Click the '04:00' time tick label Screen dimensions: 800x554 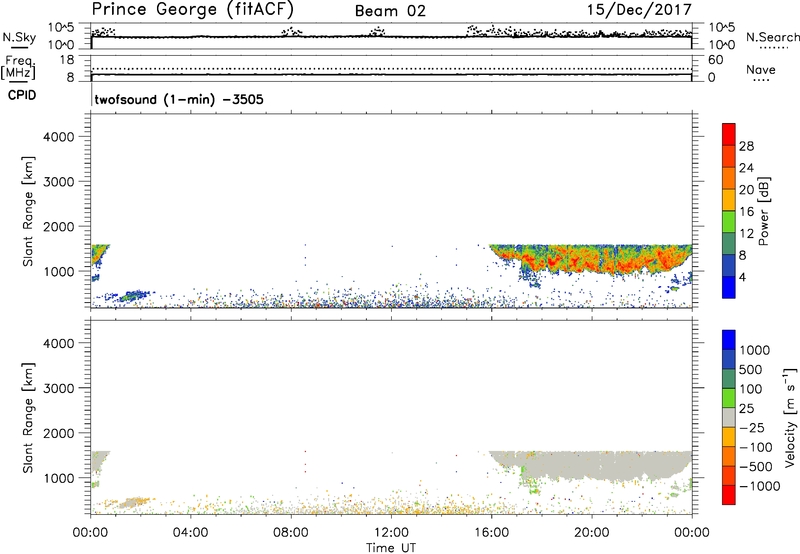(190, 533)
